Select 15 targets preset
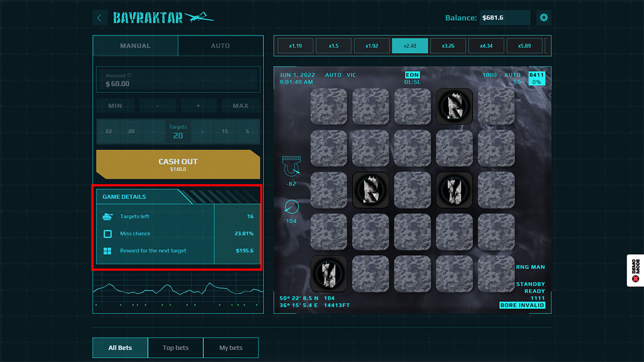This screenshot has width=644, height=362. 225,131
